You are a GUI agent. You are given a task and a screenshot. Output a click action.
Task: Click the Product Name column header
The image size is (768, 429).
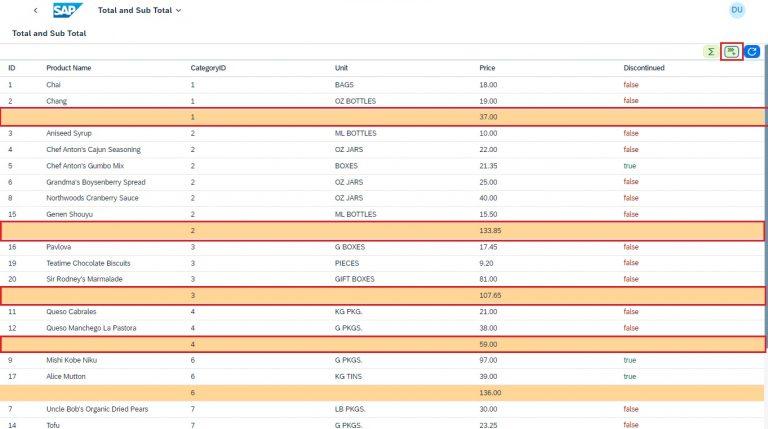tap(69, 68)
